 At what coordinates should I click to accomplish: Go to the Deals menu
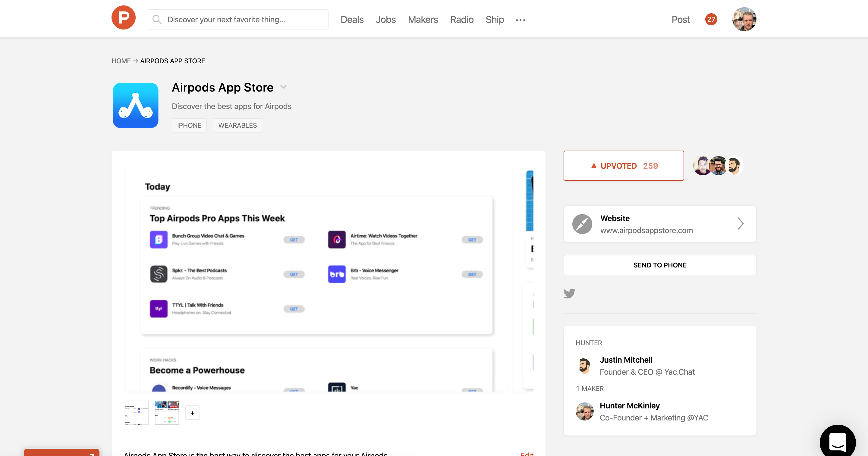pos(352,20)
